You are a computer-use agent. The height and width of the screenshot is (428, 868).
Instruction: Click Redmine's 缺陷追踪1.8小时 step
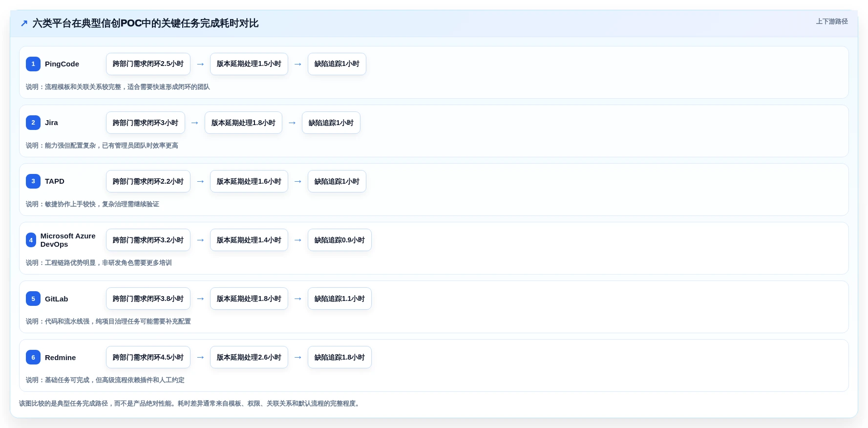pyautogui.click(x=339, y=357)
